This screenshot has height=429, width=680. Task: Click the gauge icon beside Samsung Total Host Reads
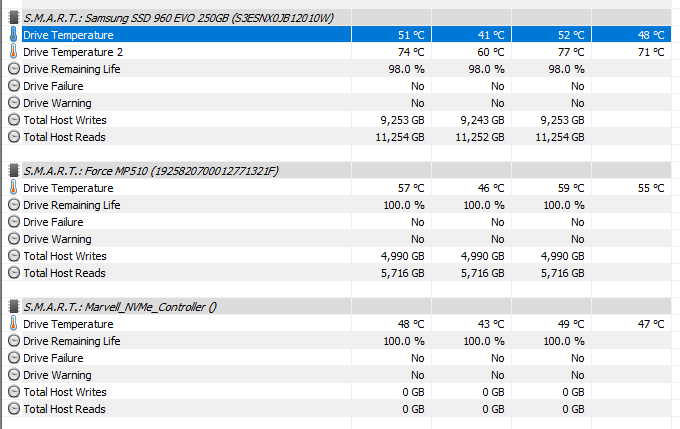click(14, 137)
